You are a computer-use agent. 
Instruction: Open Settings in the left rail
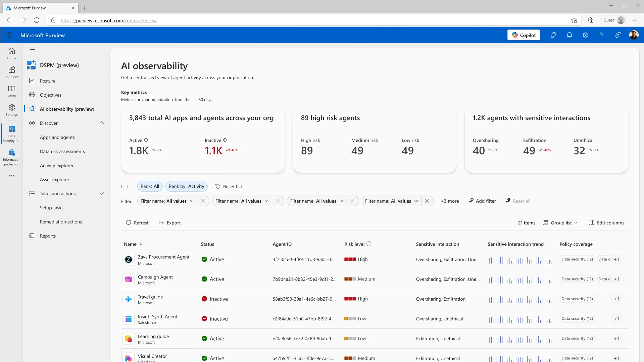coord(12,110)
